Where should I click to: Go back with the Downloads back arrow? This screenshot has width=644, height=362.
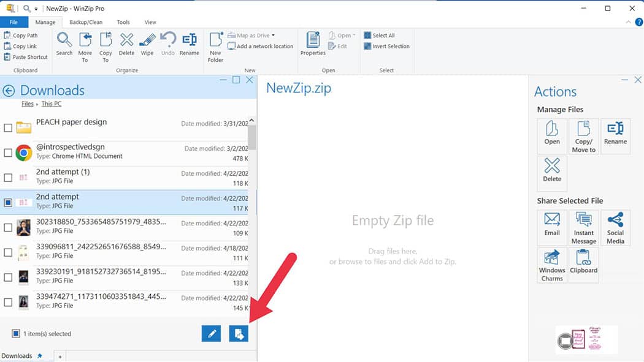[9, 91]
